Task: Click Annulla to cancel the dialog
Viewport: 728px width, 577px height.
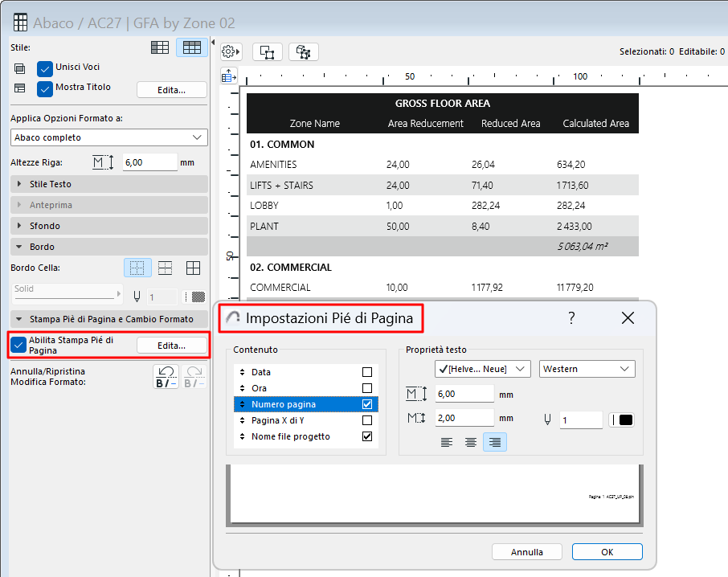Action: pyautogui.click(x=526, y=552)
